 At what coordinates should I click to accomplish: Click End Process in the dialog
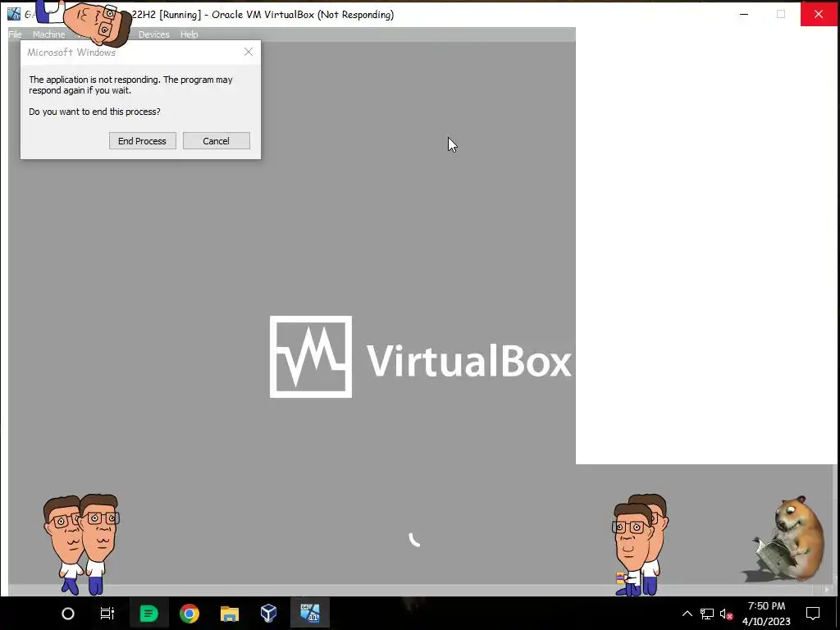tap(143, 141)
